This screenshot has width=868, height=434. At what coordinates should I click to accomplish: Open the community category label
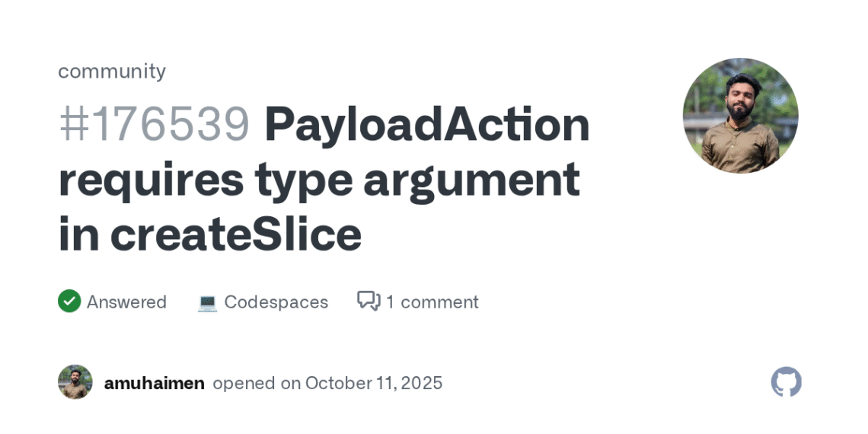click(x=112, y=71)
